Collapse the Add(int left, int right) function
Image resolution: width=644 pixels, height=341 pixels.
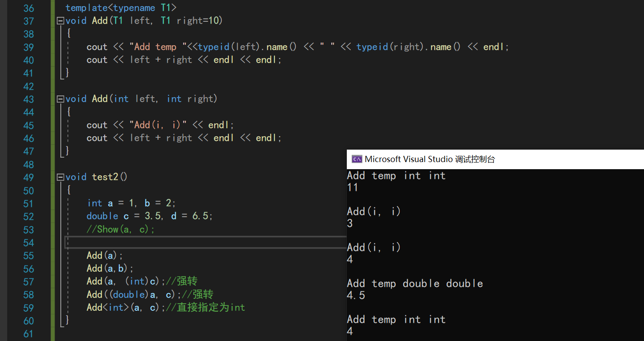60,99
